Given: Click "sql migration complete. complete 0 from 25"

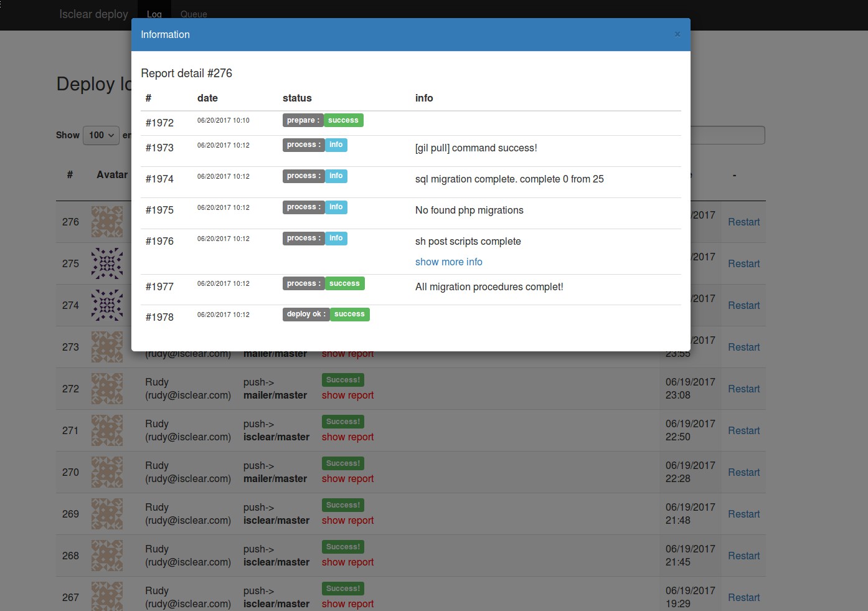Looking at the screenshot, I should (x=509, y=179).
